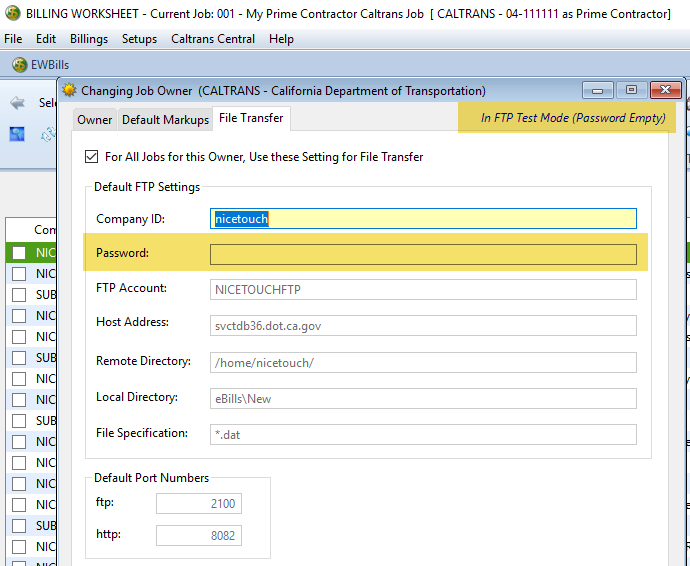Click the File Specification field *.dat
Viewport: 690px width, 566px height.
tap(423, 435)
